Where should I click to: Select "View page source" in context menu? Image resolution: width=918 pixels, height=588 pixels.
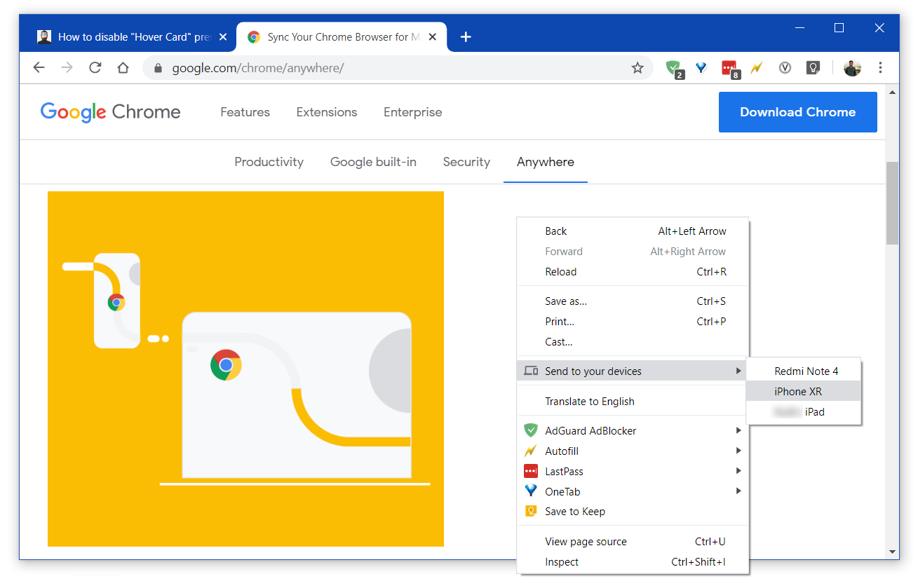click(x=633, y=542)
